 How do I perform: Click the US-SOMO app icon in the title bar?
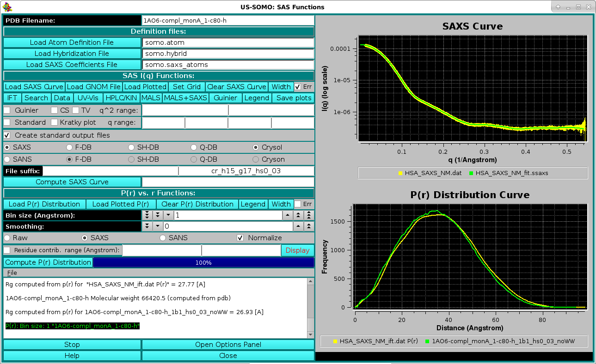(x=7, y=7)
